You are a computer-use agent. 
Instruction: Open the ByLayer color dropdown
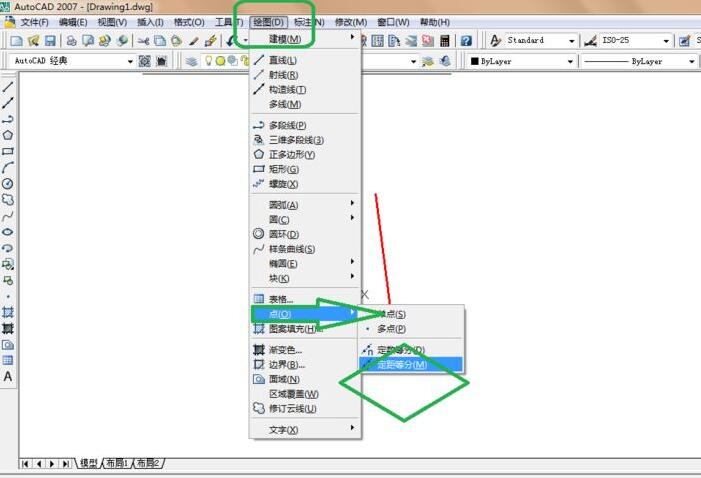pyautogui.click(x=570, y=61)
